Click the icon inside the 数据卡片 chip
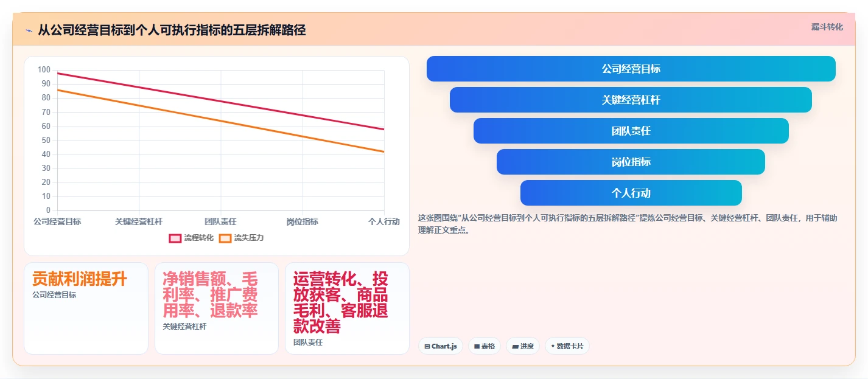868x379 pixels. pyautogui.click(x=553, y=346)
